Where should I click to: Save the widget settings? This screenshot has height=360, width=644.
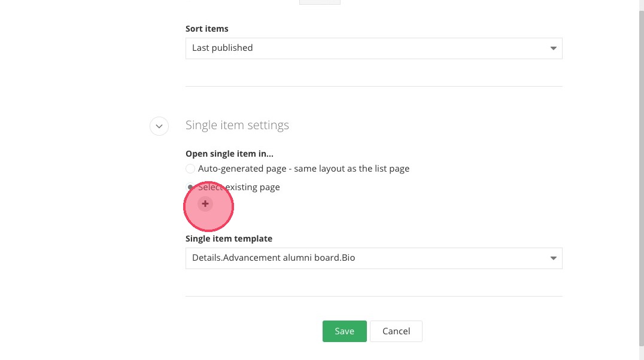344,331
